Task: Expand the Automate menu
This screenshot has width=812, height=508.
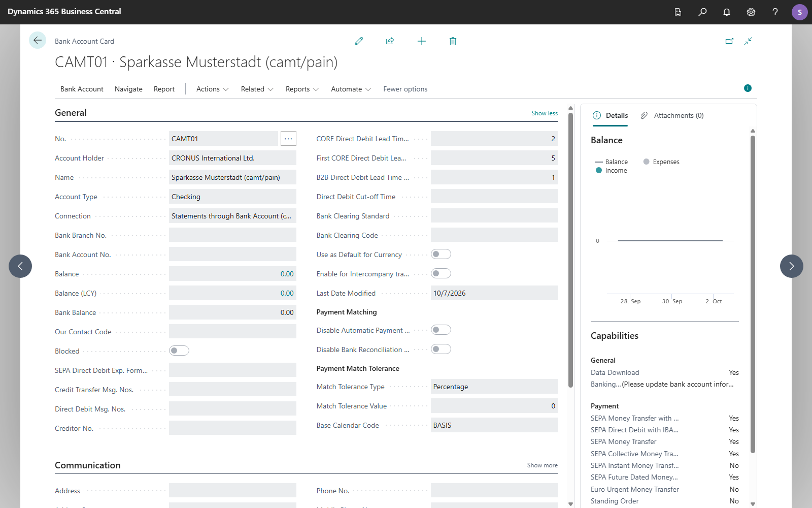Action: click(x=351, y=89)
